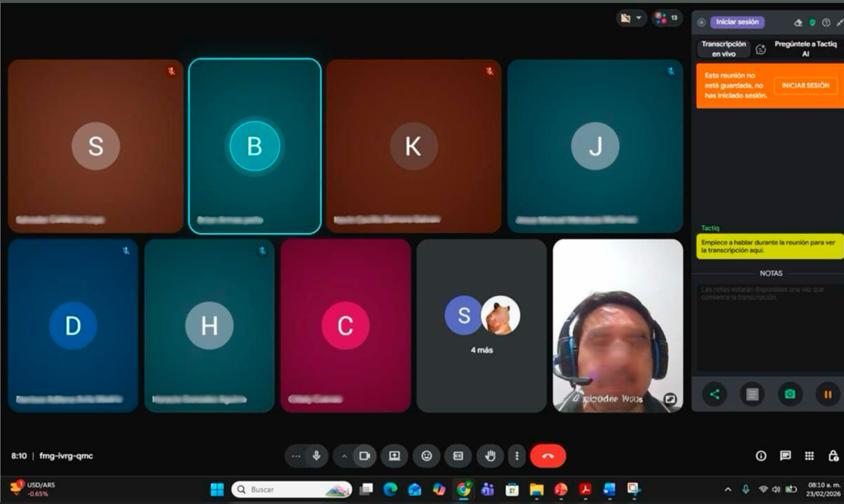Open more options three-dot menu
Viewport: 844px width, 504px height.
[x=517, y=455]
